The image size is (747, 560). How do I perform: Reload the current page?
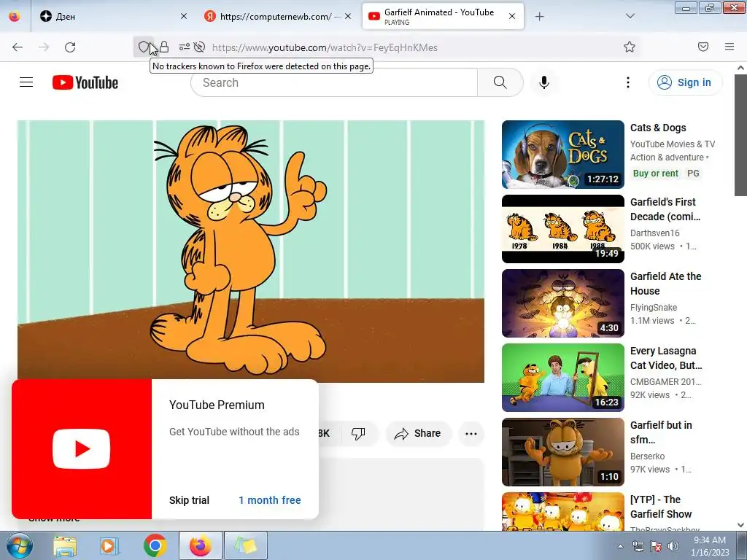70,47
